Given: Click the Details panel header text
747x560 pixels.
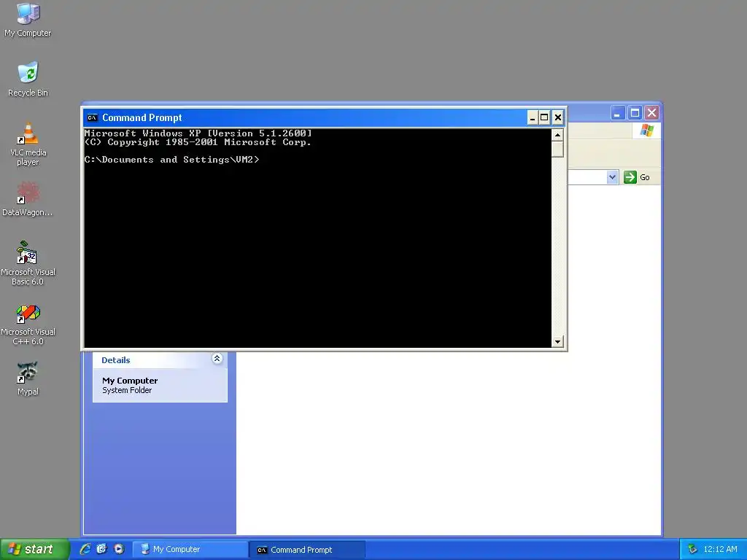Looking at the screenshot, I should point(116,360).
